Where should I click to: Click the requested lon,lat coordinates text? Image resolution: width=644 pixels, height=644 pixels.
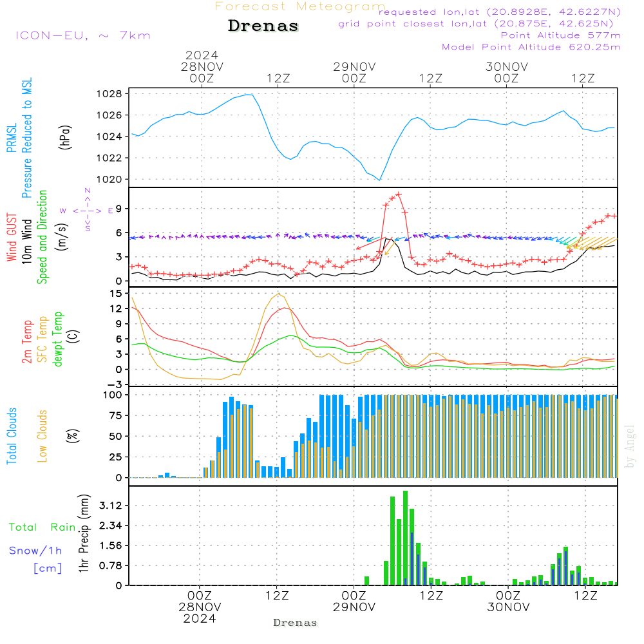click(x=500, y=12)
